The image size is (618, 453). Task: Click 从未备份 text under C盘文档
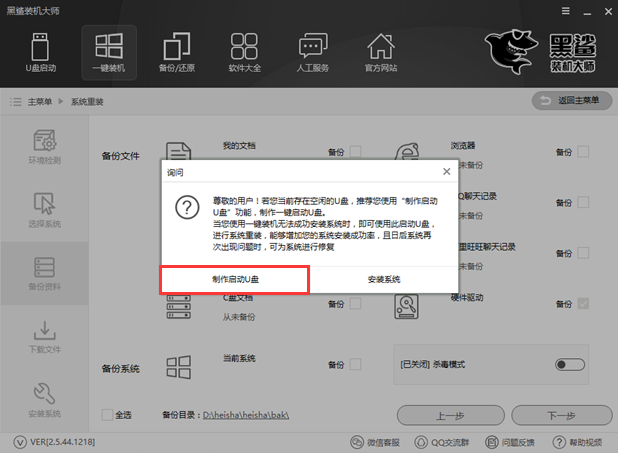tap(239, 317)
